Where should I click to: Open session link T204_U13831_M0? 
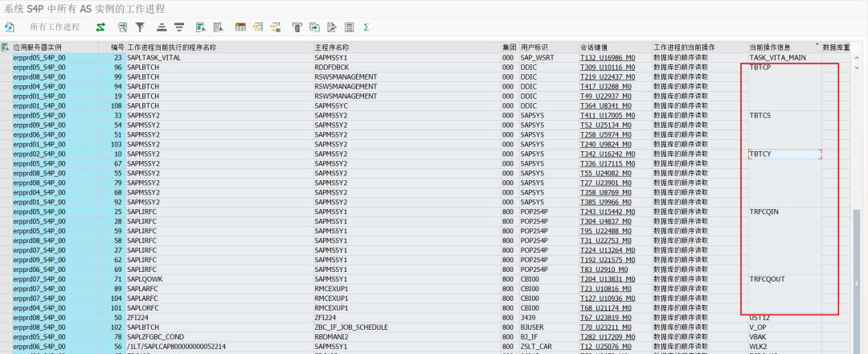[x=608, y=279]
